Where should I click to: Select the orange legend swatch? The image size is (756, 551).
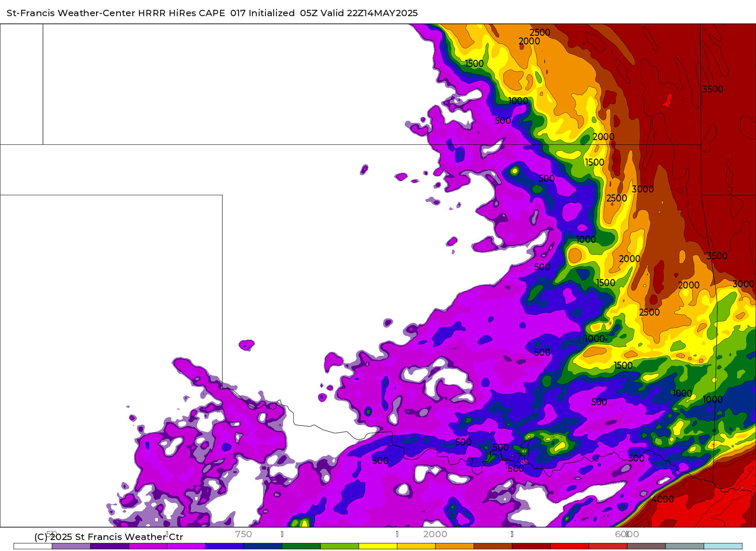(454, 546)
